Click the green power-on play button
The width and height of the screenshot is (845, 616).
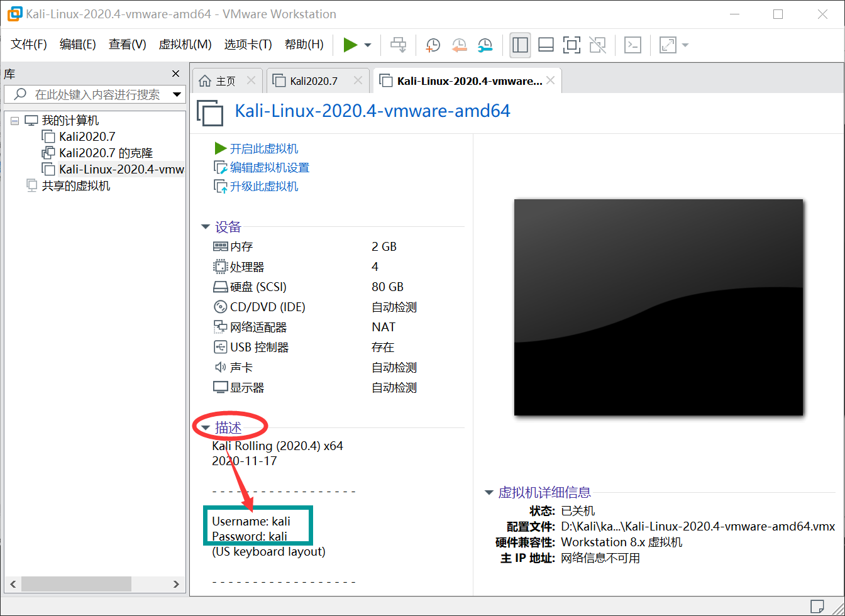(x=350, y=45)
